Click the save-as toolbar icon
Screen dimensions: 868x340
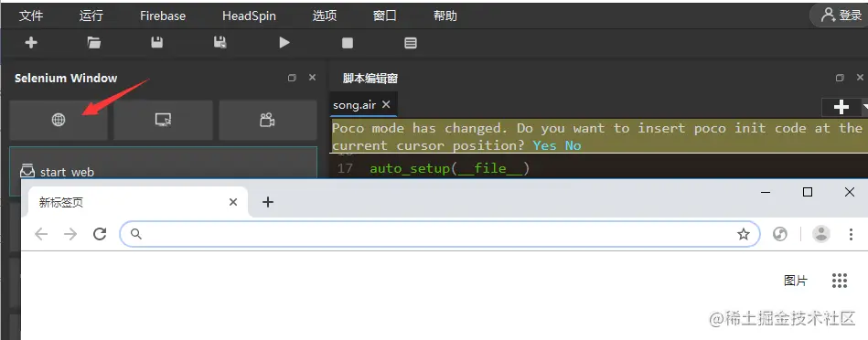(220, 43)
